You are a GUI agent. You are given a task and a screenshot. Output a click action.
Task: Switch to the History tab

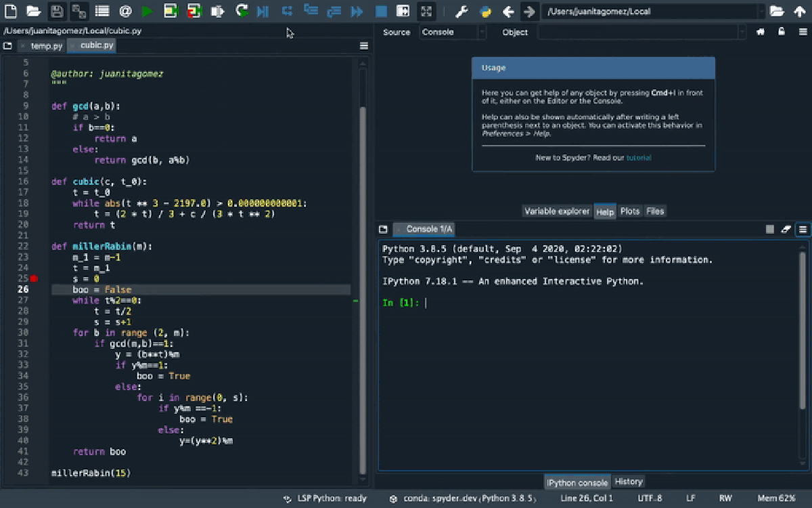[628, 482]
